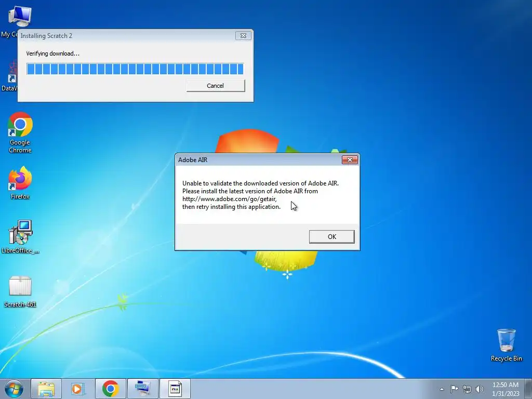Viewport: 532px width, 399px height.
Task: Open the Action Center flag icon
Action: [x=454, y=389]
